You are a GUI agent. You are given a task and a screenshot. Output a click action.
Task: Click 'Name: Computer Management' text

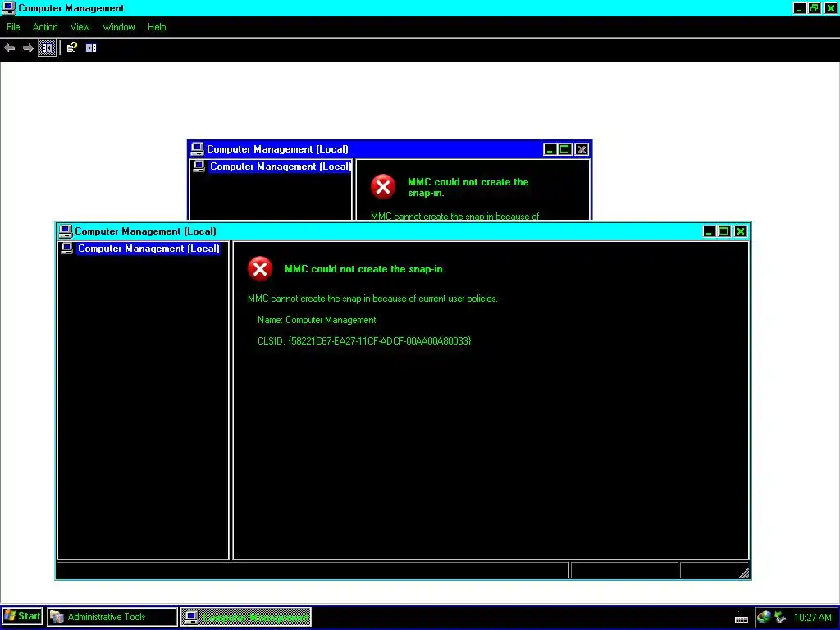pos(317,320)
